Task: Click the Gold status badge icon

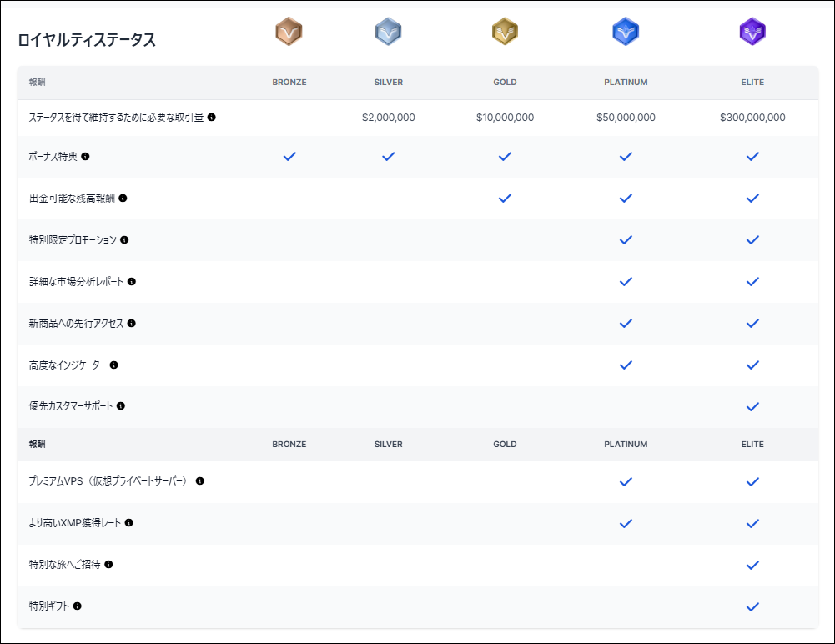Action: tap(505, 33)
